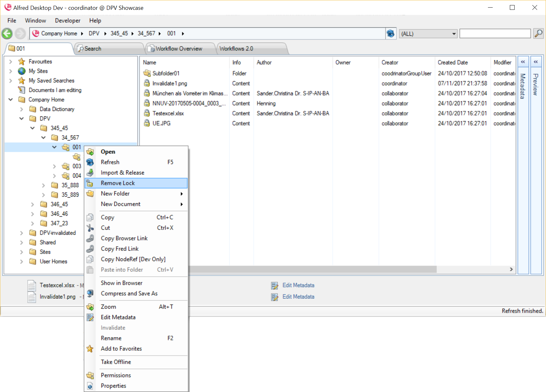
Task: Expand the Metadata side panel
Action: coord(523,62)
